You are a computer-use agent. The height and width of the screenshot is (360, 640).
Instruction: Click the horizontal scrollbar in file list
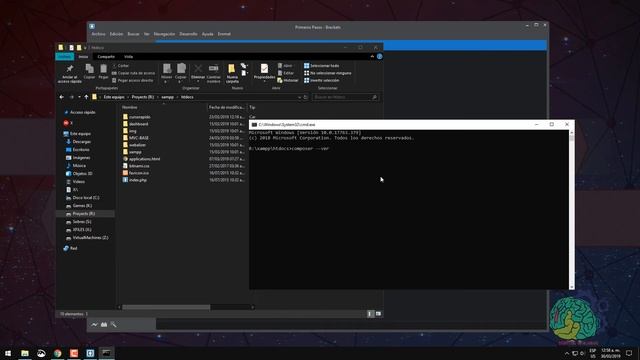166,307
